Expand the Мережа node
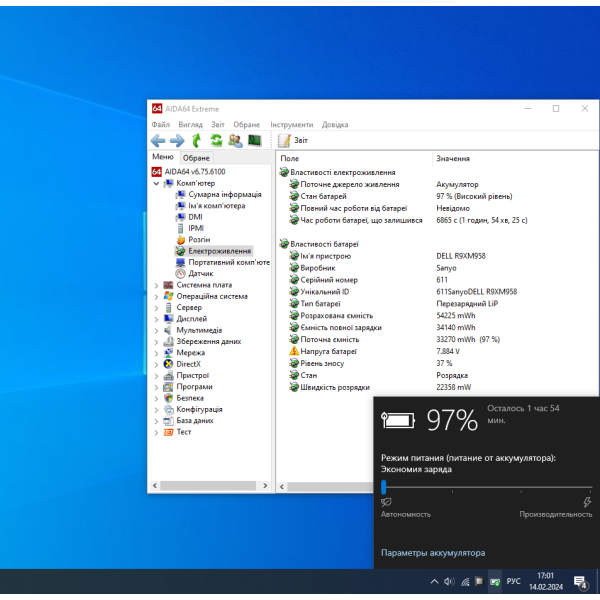The image size is (600, 600). pos(156,353)
